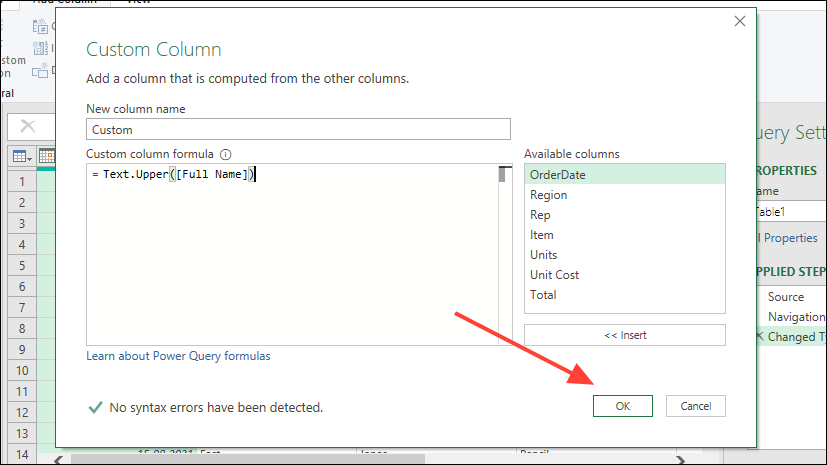
Task: Click the Conditional Column ribbon icon
Action: point(40,26)
